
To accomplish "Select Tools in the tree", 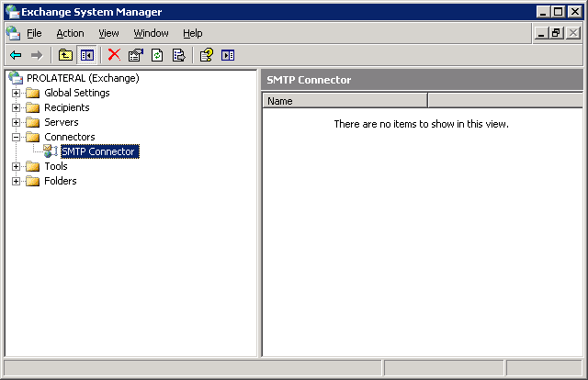I will [x=56, y=166].
